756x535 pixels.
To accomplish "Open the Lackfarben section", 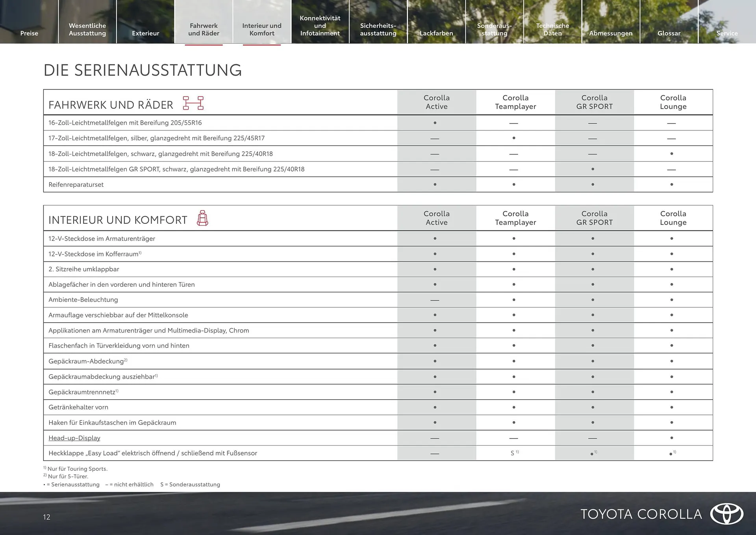I will (436, 33).
